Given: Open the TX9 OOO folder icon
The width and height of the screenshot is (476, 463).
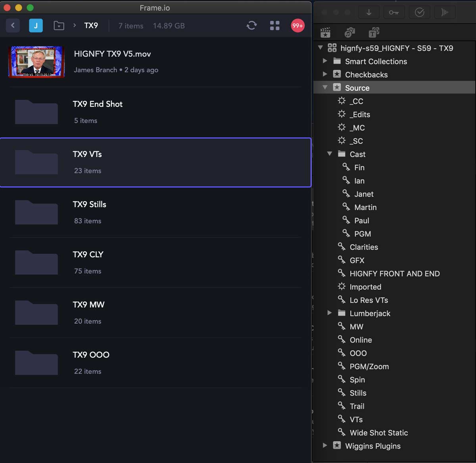Looking at the screenshot, I should click(36, 363).
